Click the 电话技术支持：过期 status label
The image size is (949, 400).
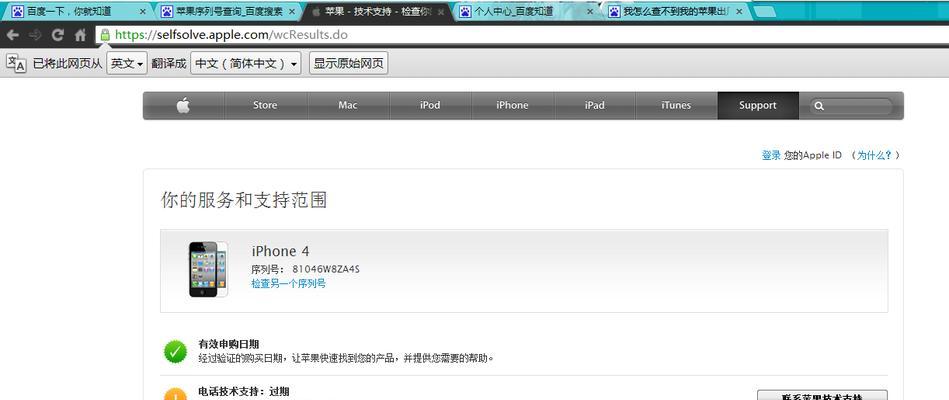(x=244, y=392)
